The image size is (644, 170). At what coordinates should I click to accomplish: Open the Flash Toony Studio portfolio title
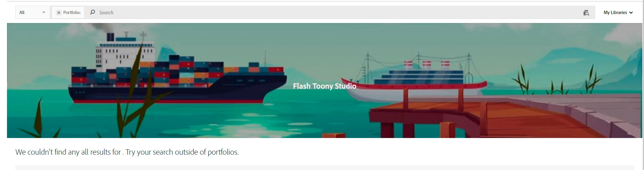[325, 86]
